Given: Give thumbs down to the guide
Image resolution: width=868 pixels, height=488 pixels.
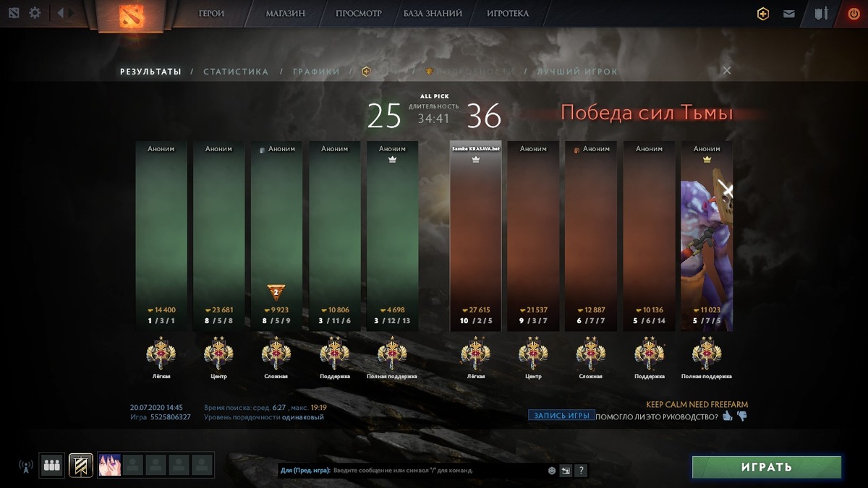Looking at the screenshot, I should pyautogui.click(x=741, y=416).
